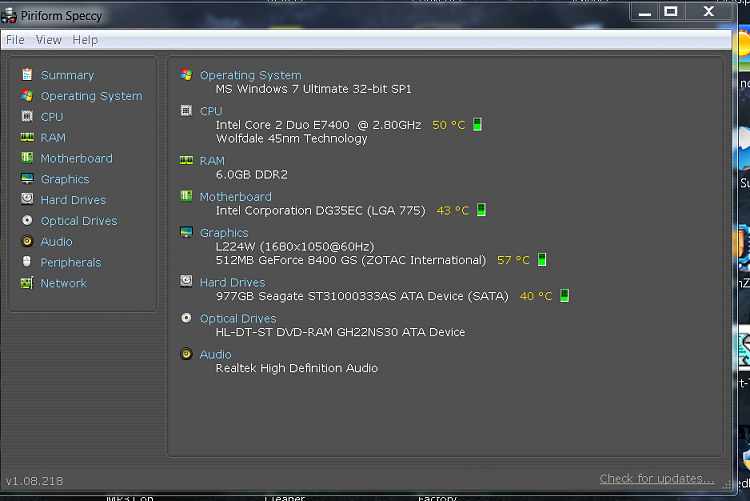Click the Audio heading in summary

coord(216,355)
